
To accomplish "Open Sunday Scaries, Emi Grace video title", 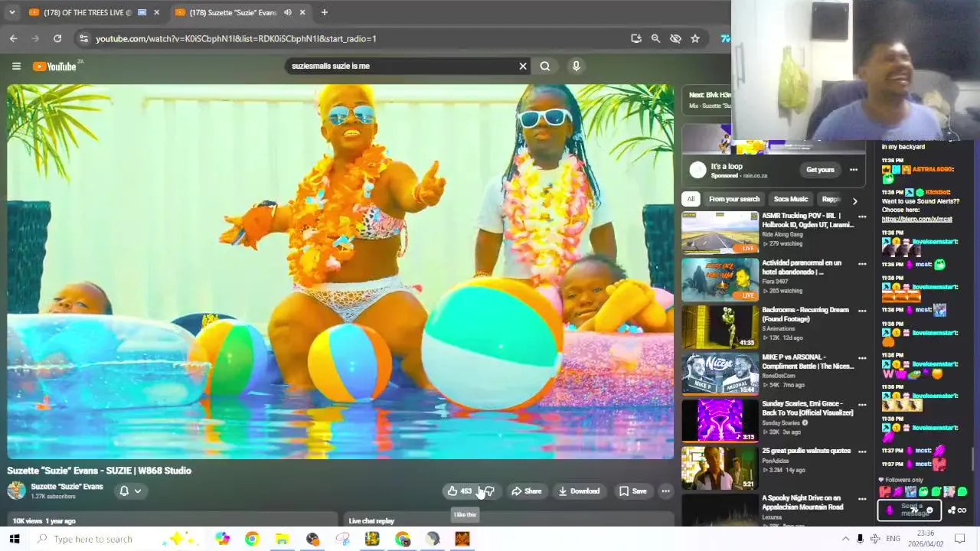I will pyautogui.click(x=808, y=409).
